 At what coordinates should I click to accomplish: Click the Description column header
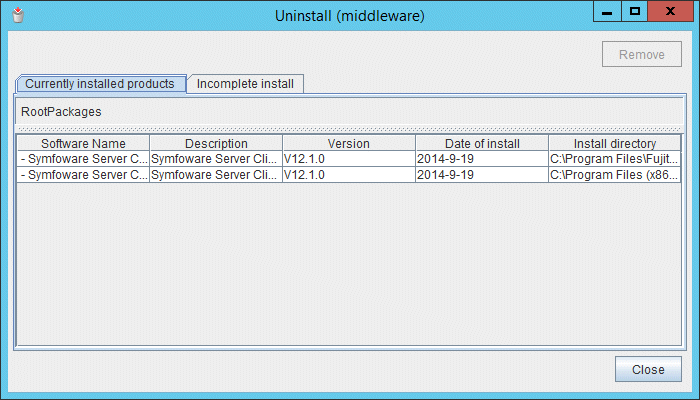coord(216,144)
